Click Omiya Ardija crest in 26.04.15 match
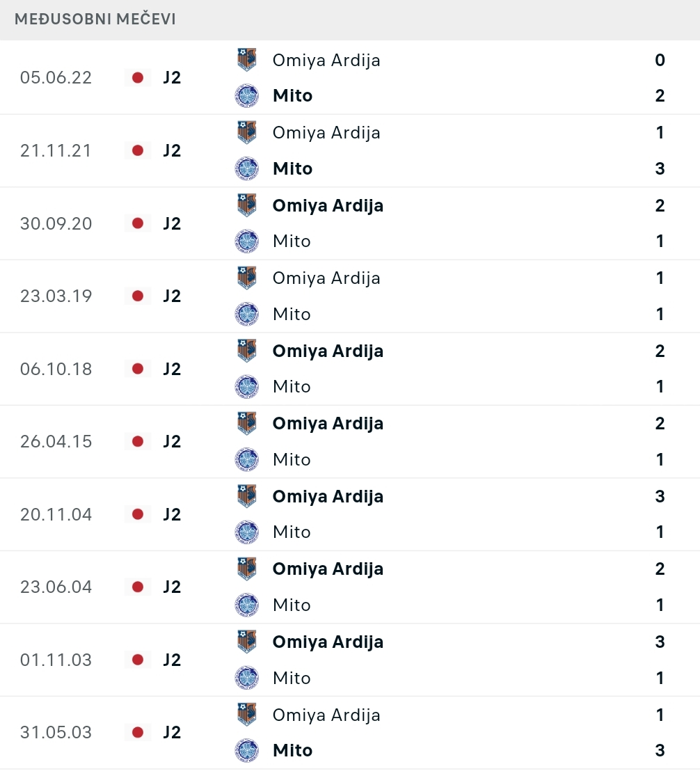Screen dimensions: 700x778 (x=246, y=423)
